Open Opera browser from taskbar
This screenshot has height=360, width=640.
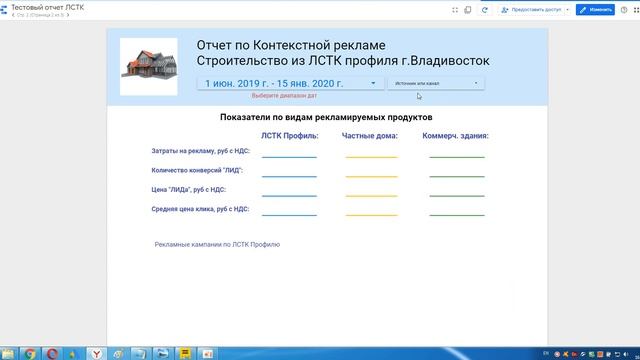pos(52,353)
